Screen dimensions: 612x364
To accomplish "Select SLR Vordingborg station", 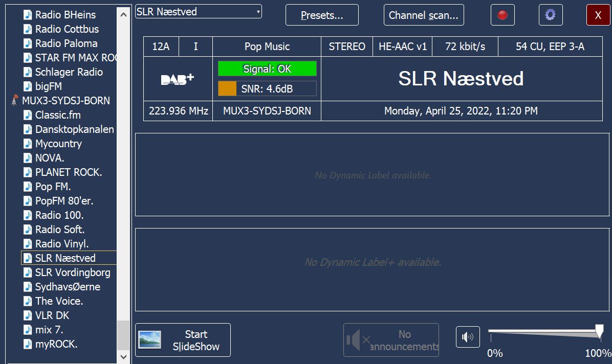I will click(73, 272).
